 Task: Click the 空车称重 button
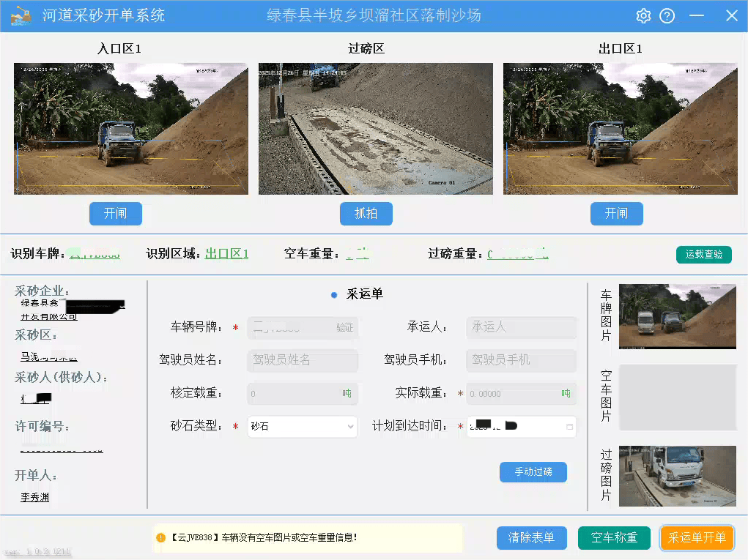click(614, 538)
